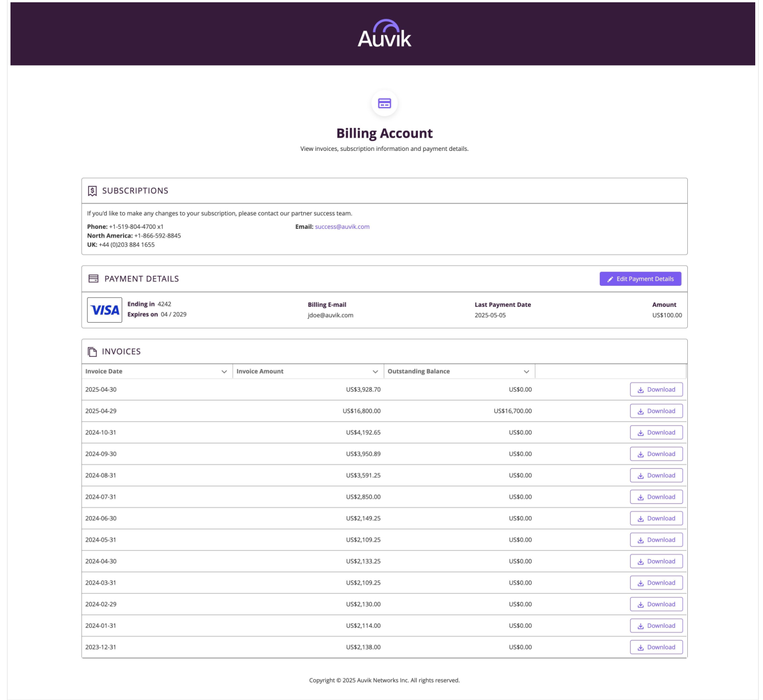The height and width of the screenshot is (700, 763).
Task: Select the US$3,950.89 invoice amount
Action: [x=363, y=454]
